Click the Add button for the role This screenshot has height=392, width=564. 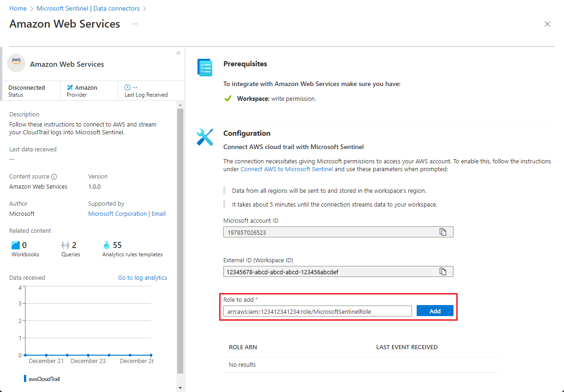click(x=435, y=311)
